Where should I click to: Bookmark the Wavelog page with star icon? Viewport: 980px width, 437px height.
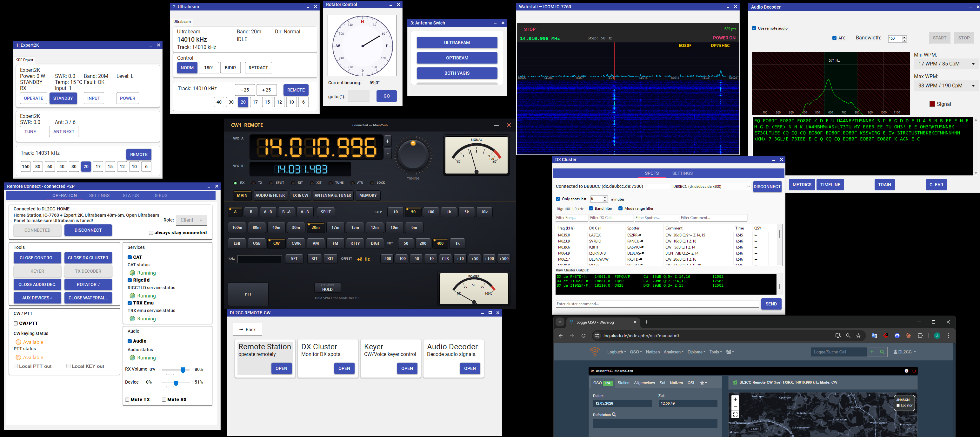(859, 336)
